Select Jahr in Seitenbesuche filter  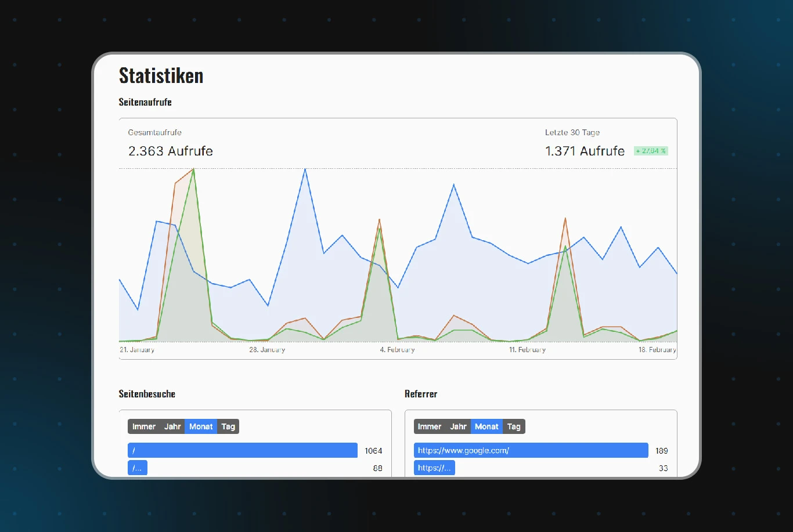click(x=172, y=426)
